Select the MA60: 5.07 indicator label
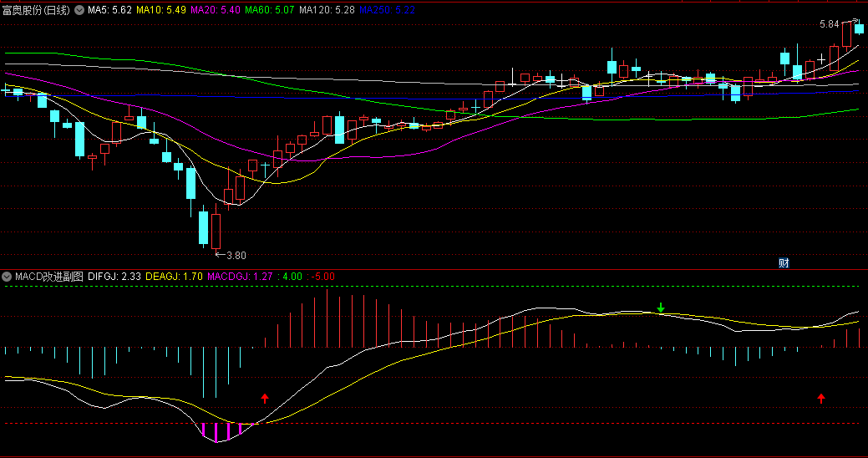The image size is (868, 458). click(x=270, y=10)
